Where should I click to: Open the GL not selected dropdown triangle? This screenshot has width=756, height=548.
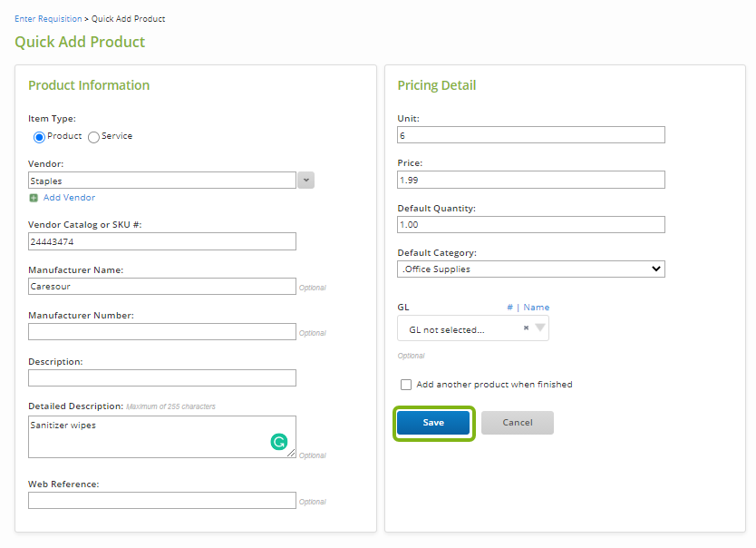[x=540, y=328]
